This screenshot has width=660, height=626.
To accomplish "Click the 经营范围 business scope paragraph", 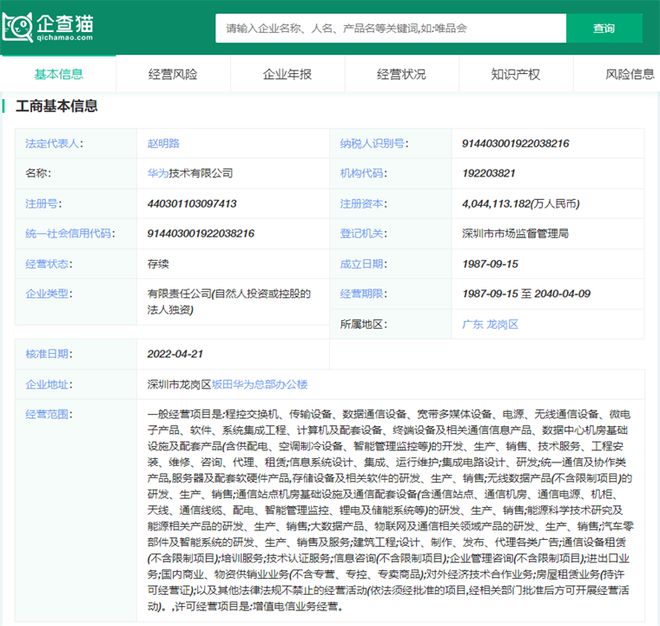I will [390, 510].
